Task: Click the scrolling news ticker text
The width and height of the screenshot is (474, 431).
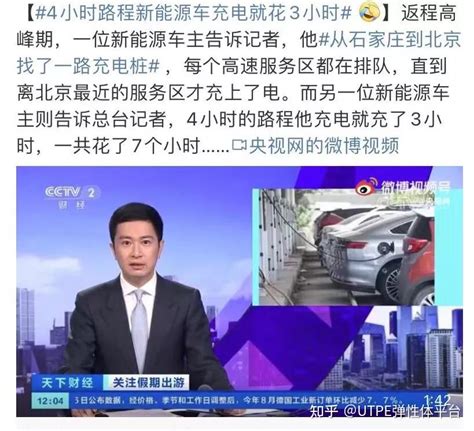Action: (x=236, y=400)
